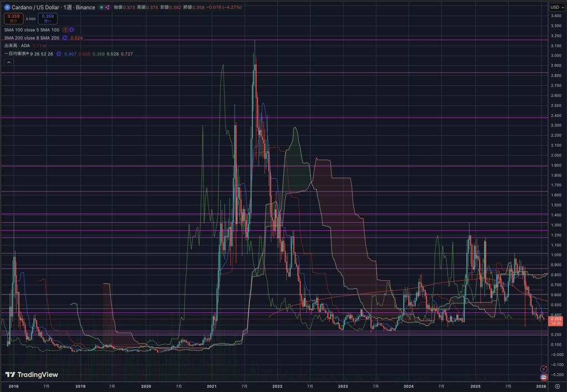This screenshot has width=567, height=392.
Task: Click the SMA 100 error warning icon
Action: pyautogui.click(x=65, y=29)
